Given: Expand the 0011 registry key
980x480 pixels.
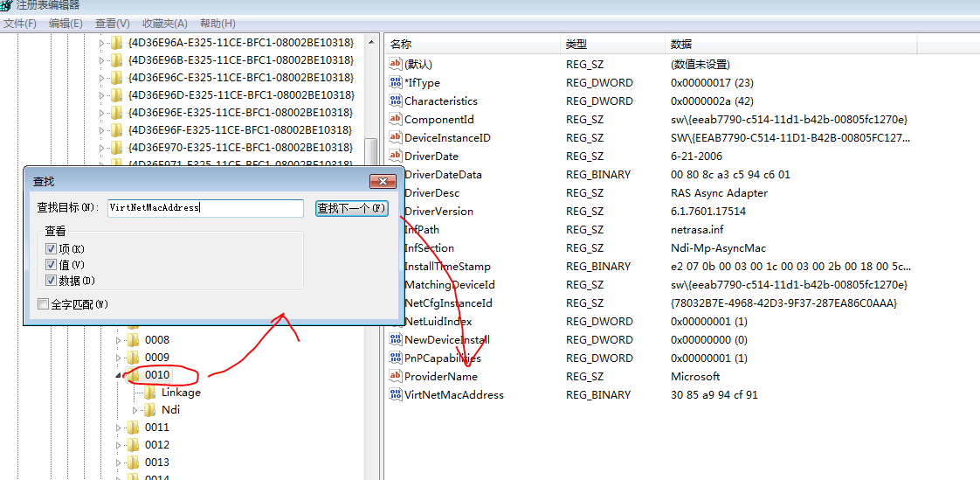Looking at the screenshot, I should click(120, 428).
